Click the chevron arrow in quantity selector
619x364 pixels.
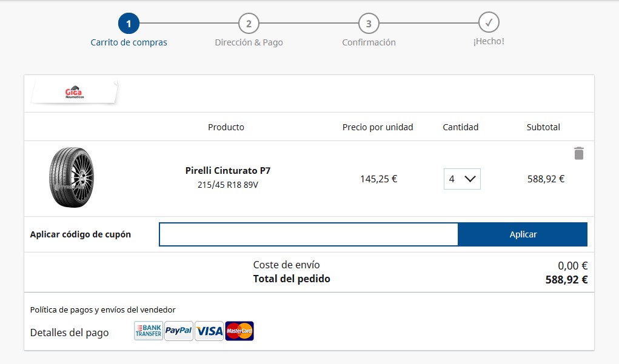[x=470, y=179]
